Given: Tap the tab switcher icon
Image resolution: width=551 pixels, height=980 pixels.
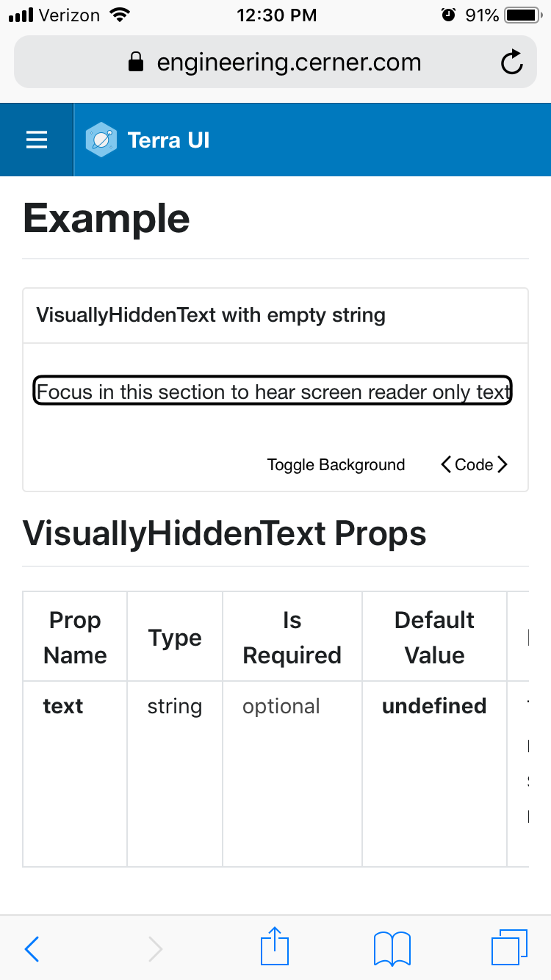Looking at the screenshot, I should 510,948.
